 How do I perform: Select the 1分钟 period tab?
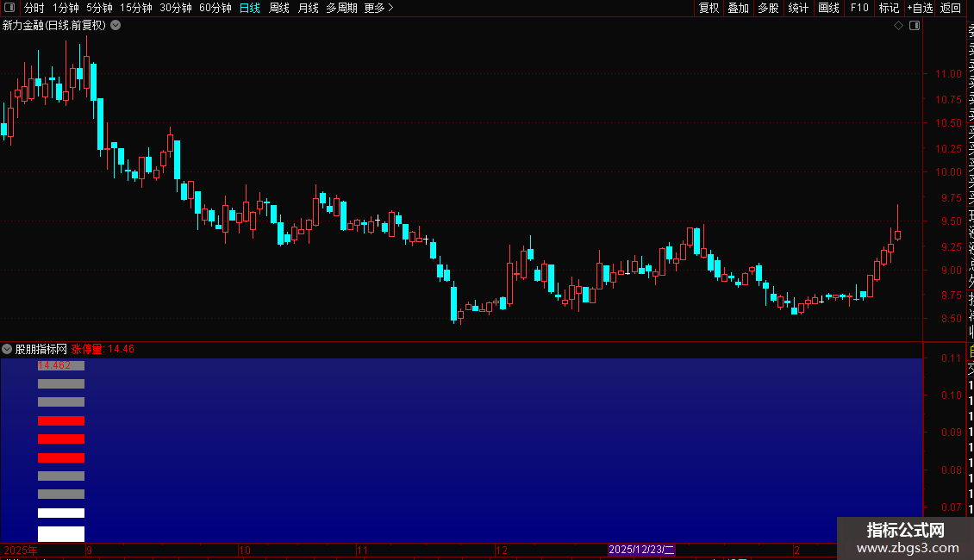pyautogui.click(x=66, y=8)
